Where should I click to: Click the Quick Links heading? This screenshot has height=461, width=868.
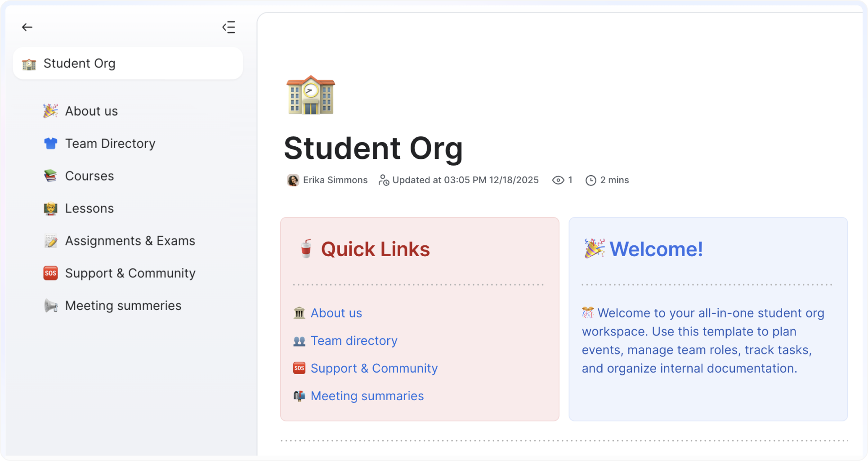pyautogui.click(x=375, y=249)
